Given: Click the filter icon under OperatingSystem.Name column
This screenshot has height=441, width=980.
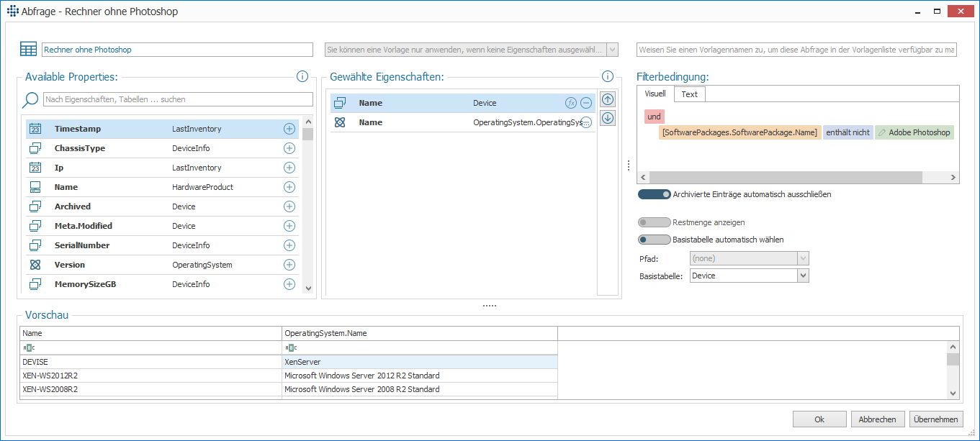Looking at the screenshot, I should coord(290,348).
